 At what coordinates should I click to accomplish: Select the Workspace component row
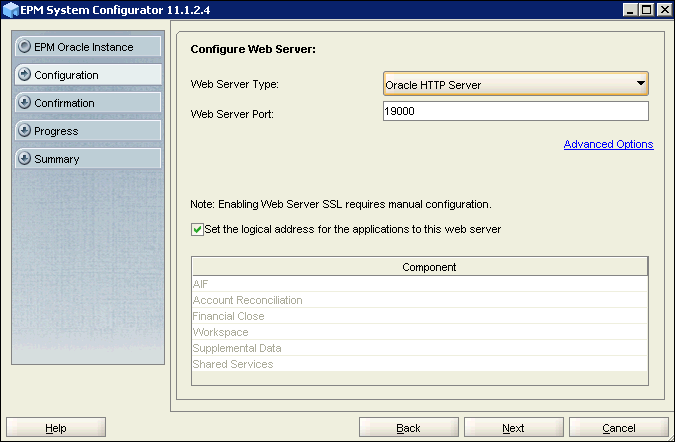(420, 332)
